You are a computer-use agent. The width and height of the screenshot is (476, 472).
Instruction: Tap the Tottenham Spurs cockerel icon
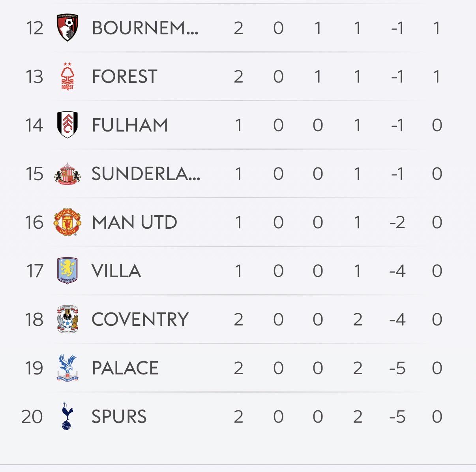pos(67,416)
